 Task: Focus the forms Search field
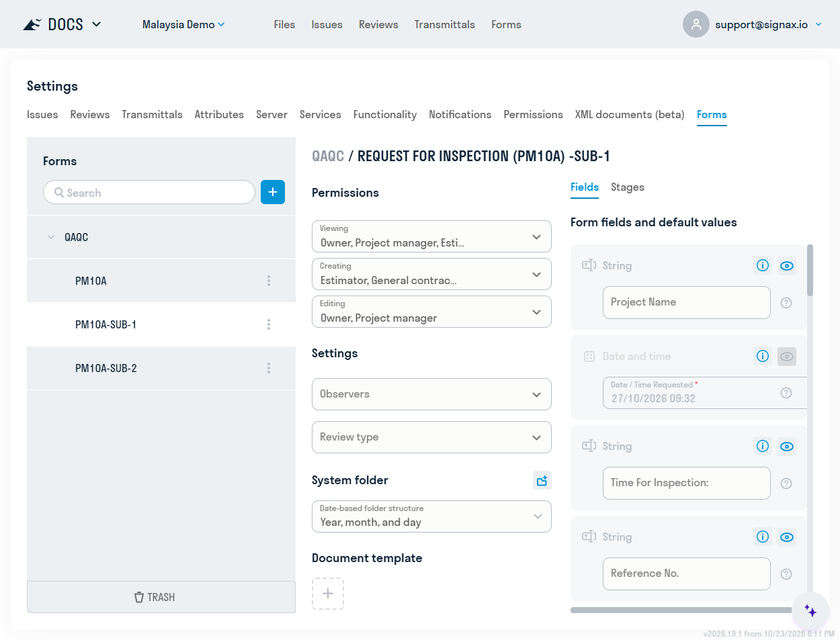149,192
